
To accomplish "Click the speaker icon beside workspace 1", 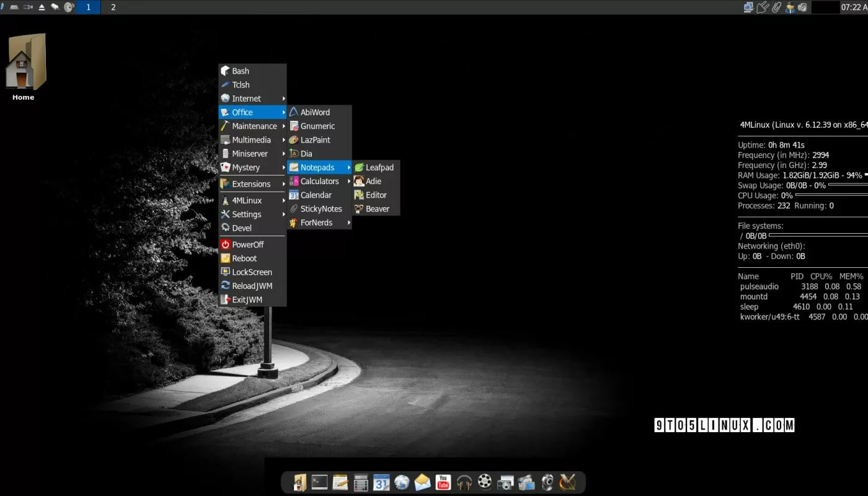I will pyautogui.click(x=69, y=7).
